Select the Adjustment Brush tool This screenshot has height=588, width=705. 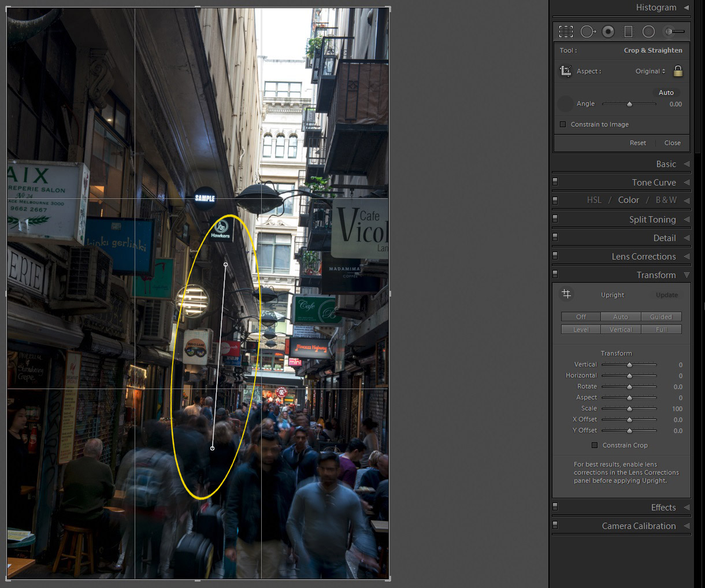click(674, 32)
